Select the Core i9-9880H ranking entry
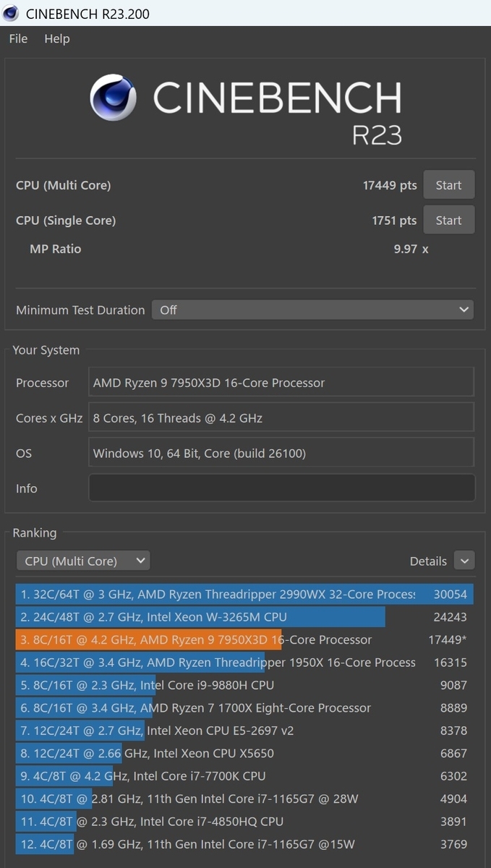This screenshot has width=491, height=868. pyautogui.click(x=244, y=685)
